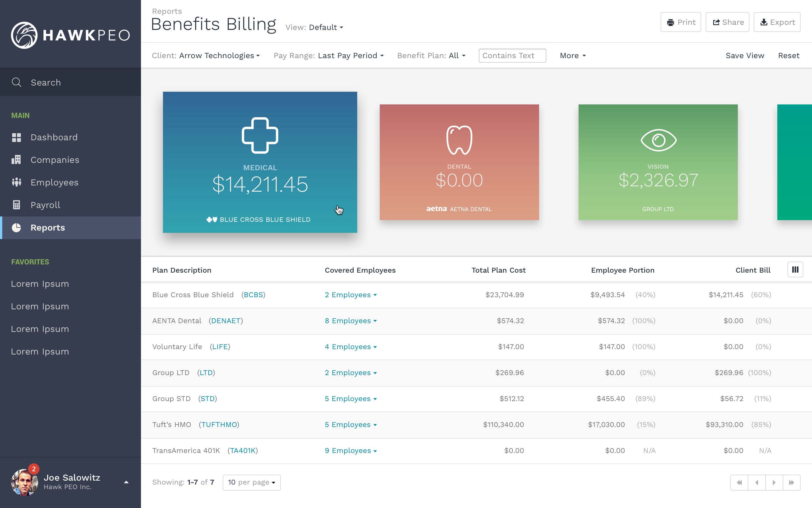Image resolution: width=812 pixels, height=508 pixels.
Task: Open the BCBS plan code link
Action: pos(253,295)
